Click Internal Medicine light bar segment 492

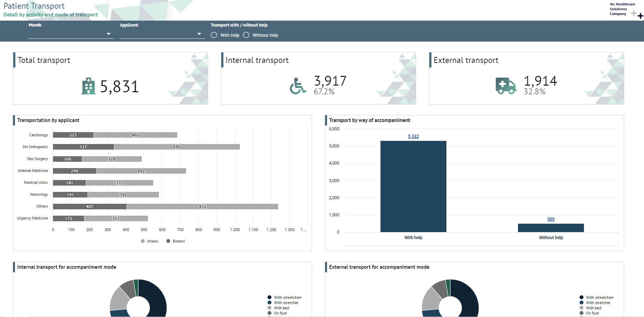tap(141, 171)
